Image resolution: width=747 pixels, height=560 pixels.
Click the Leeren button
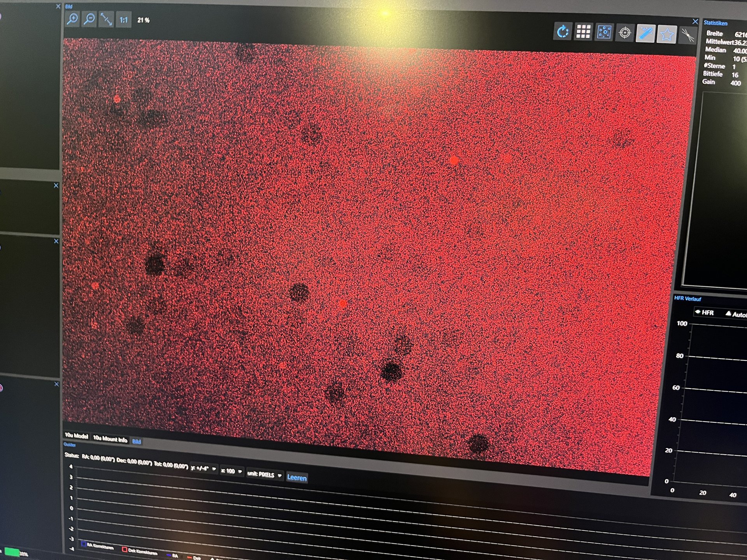(x=297, y=478)
